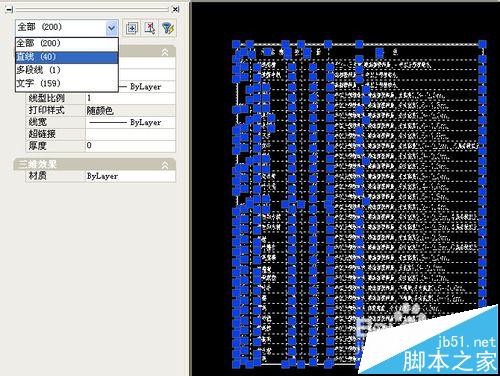500x376 pixels.
Task: Click the 超链接 value field
Action: (130, 134)
